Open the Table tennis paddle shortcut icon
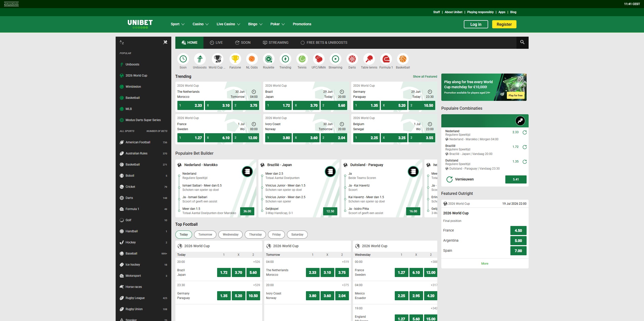 tap(369, 59)
